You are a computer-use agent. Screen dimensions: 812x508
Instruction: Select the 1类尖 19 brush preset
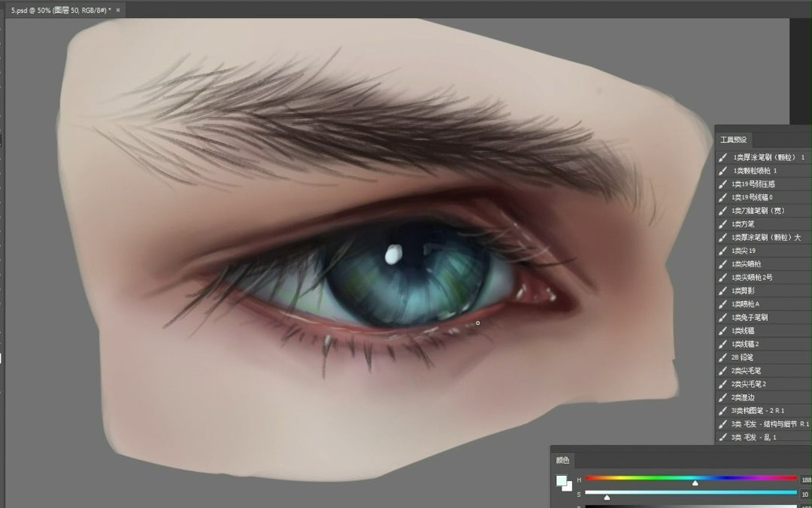[764, 251]
